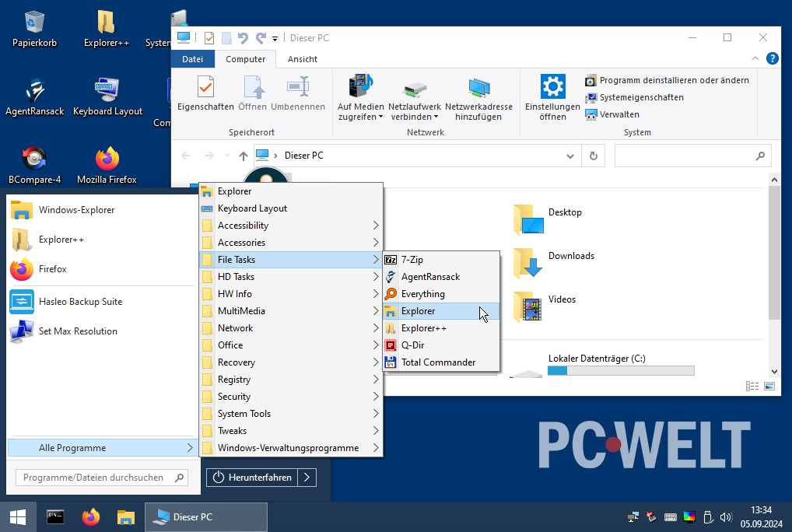Viewport: 792px width, 532px height.
Task: Open quick access toolbar customize dropdown
Action: [275, 38]
